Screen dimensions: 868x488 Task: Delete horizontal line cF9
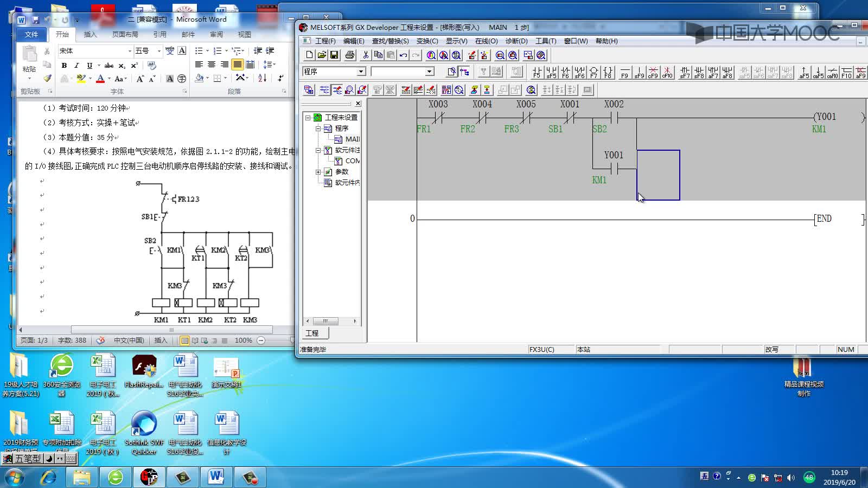(x=653, y=72)
